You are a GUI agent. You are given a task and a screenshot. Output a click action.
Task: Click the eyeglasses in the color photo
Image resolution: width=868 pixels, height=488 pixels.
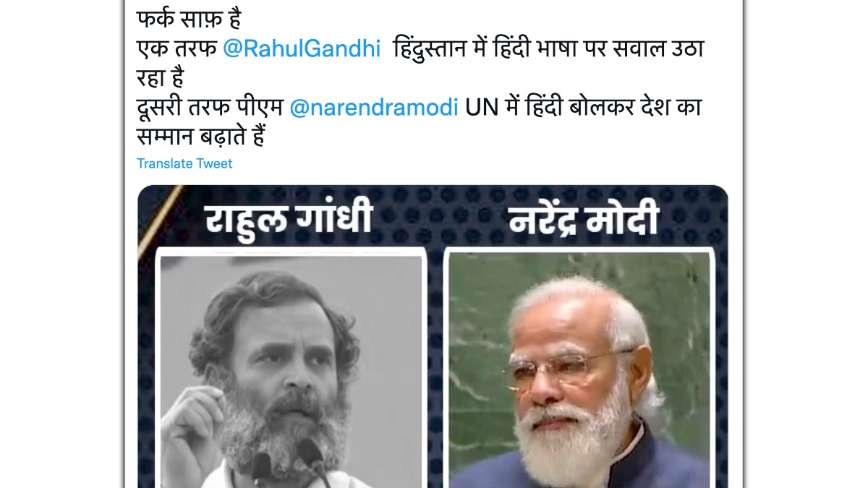pos(568,367)
